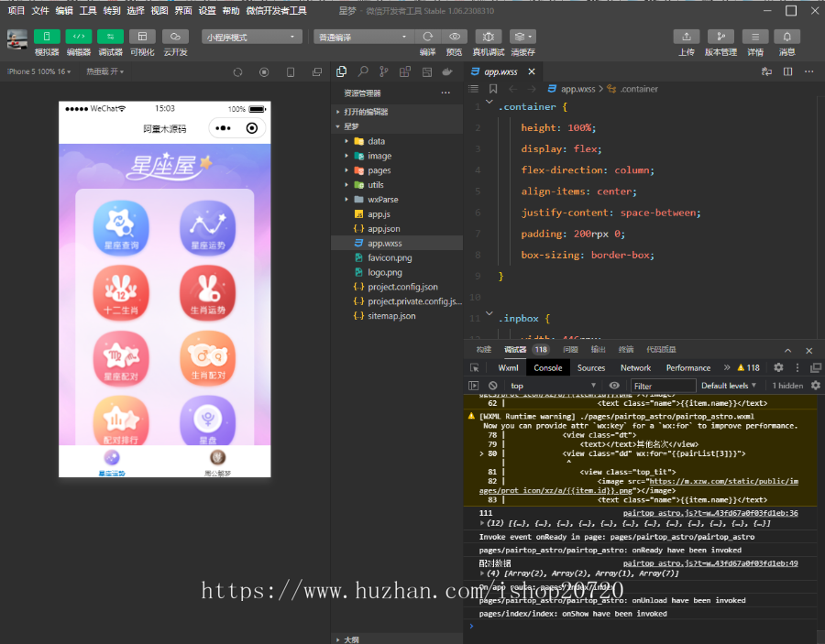
Task: Open sitemap.json file
Action: point(397,316)
